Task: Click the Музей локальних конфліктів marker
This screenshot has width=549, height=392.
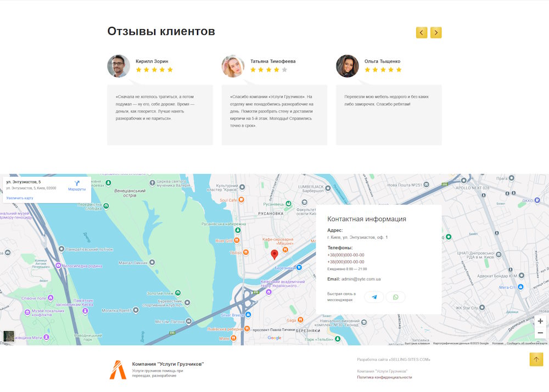Action: pyautogui.click(x=27, y=312)
